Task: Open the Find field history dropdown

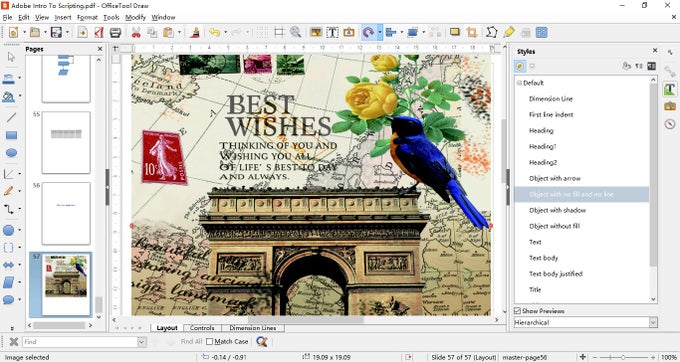Action: tap(142, 342)
